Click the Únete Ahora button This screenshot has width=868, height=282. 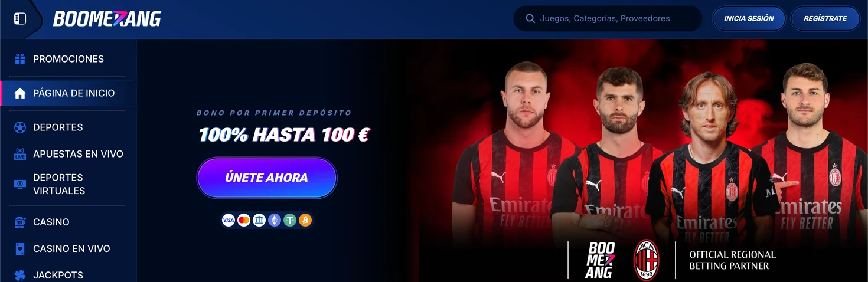coord(266,178)
